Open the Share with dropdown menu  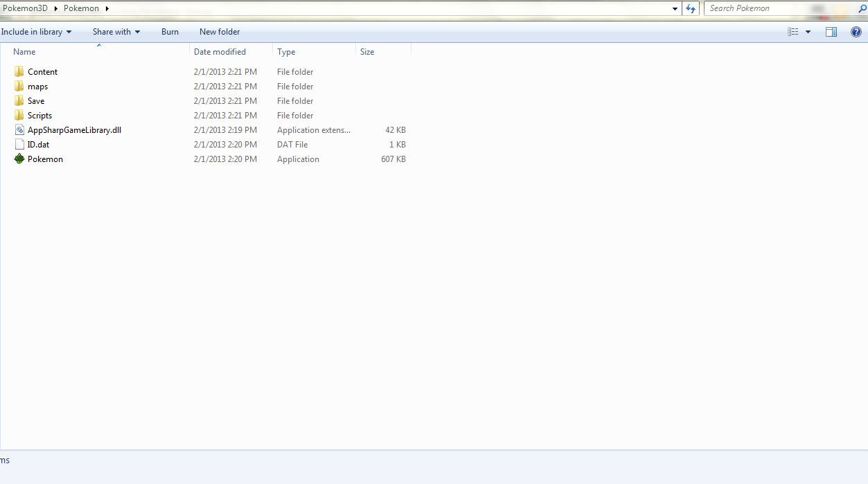coord(116,32)
